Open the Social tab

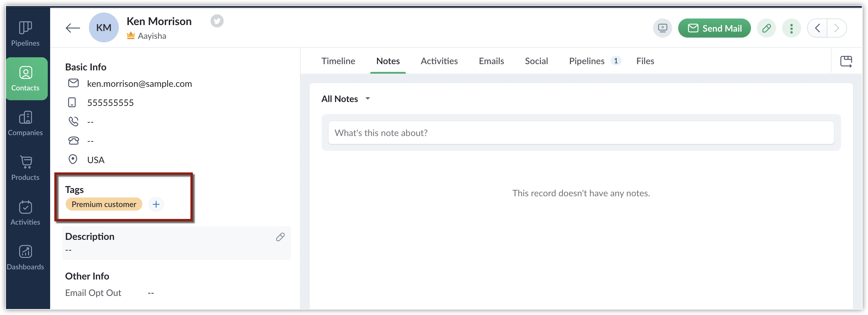(536, 61)
